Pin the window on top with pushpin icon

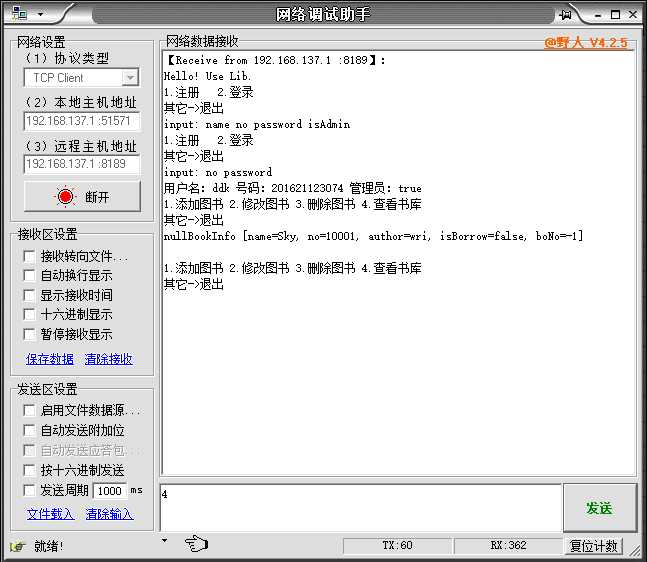click(565, 15)
